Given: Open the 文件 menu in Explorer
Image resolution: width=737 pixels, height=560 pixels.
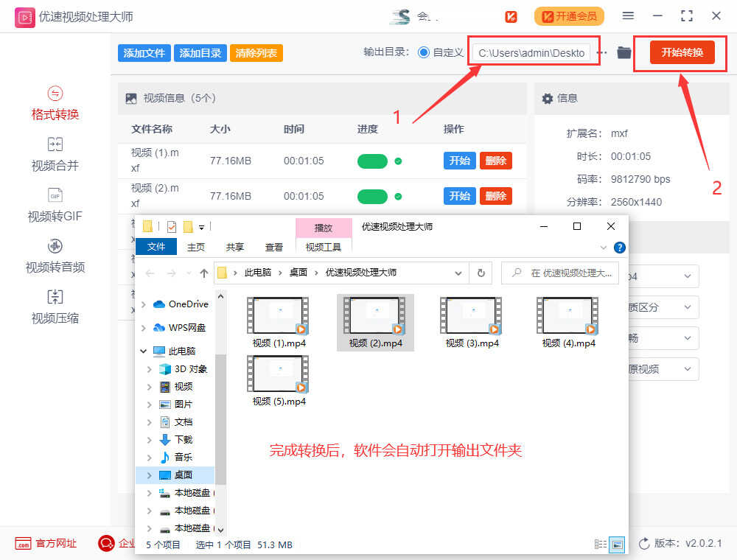Looking at the screenshot, I should point(156,247).
